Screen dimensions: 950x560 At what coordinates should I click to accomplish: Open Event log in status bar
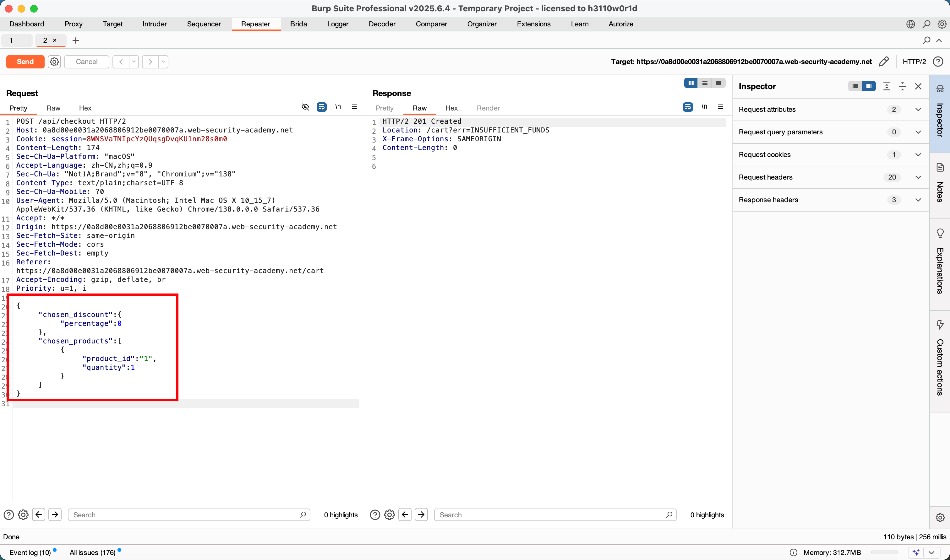coord(30,552)
